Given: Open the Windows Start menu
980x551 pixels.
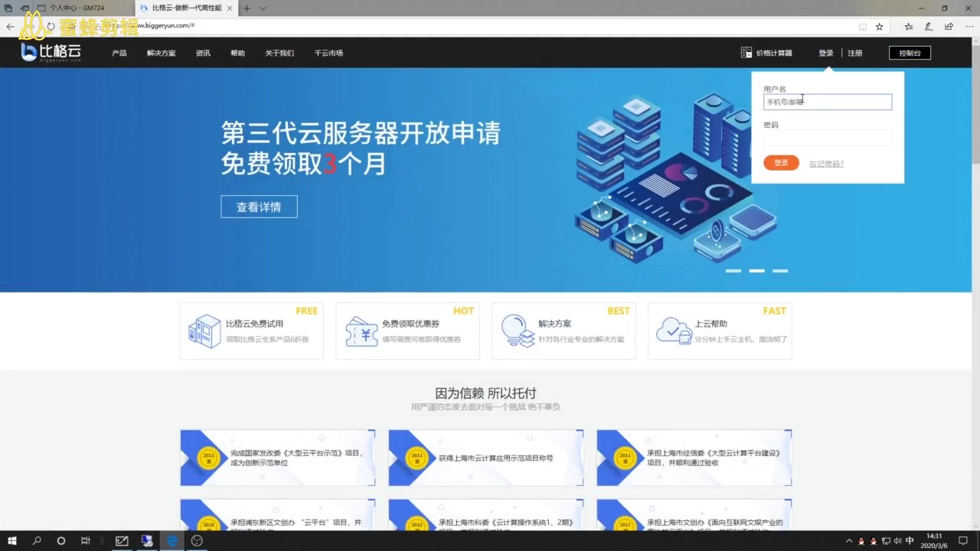Looking at the screenshot, I should pyautogui.click(x=12, y=541).
